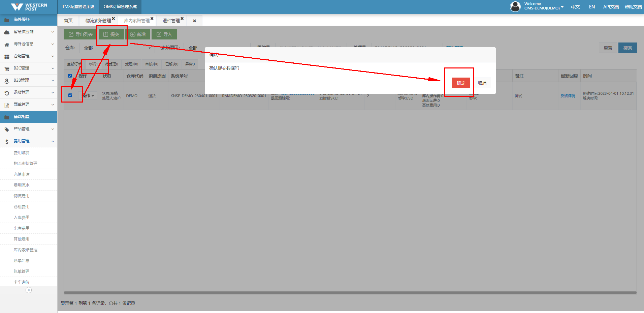
Task: Select the 已解决0 status tab
Action: point(172,64)
